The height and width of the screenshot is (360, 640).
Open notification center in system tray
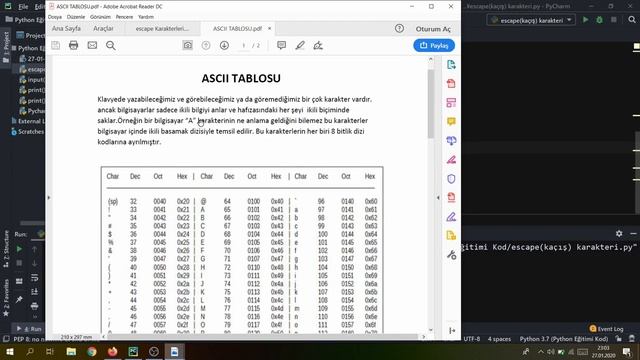[x=627, y=351]
